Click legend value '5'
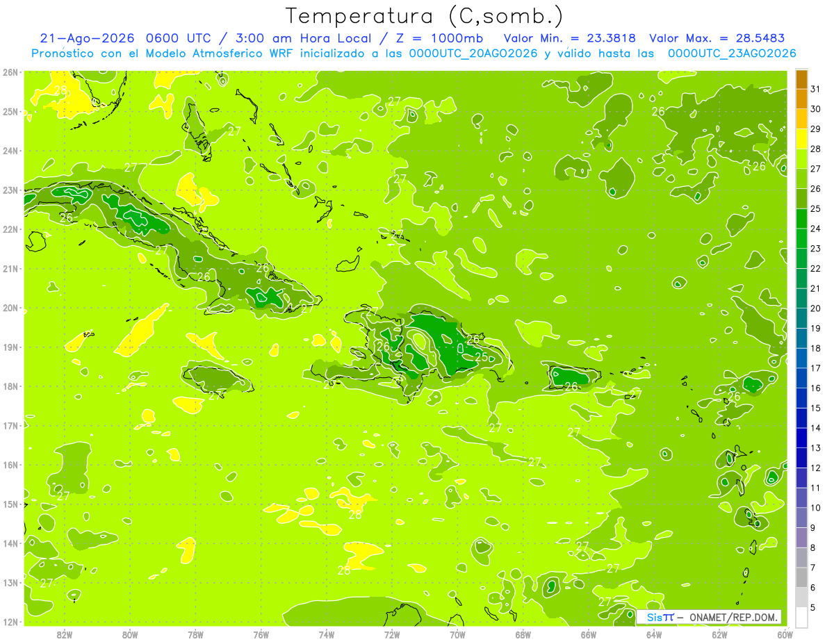Screen dimensions: 834x644 [813, 608]
